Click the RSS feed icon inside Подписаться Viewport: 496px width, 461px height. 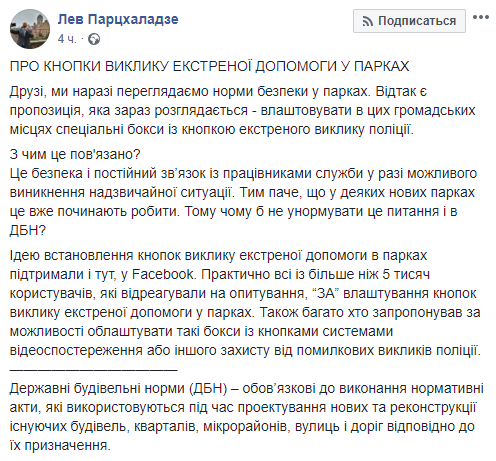click(x=367, y=22)
